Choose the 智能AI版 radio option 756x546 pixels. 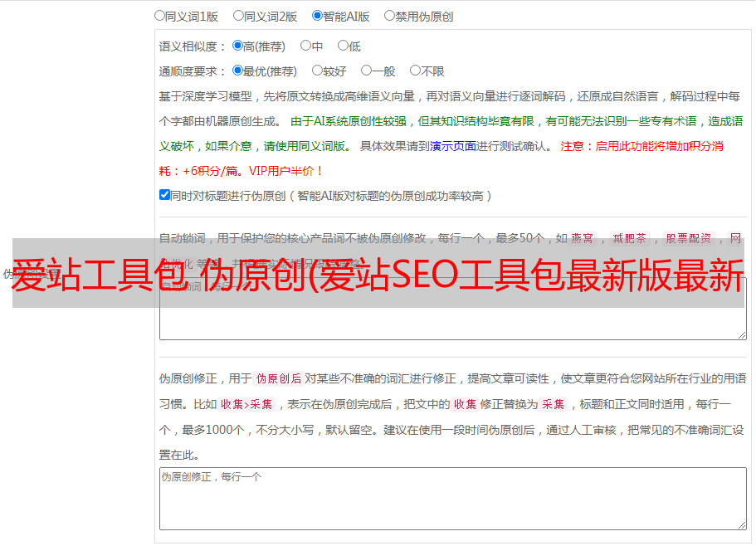coord(317,16)
